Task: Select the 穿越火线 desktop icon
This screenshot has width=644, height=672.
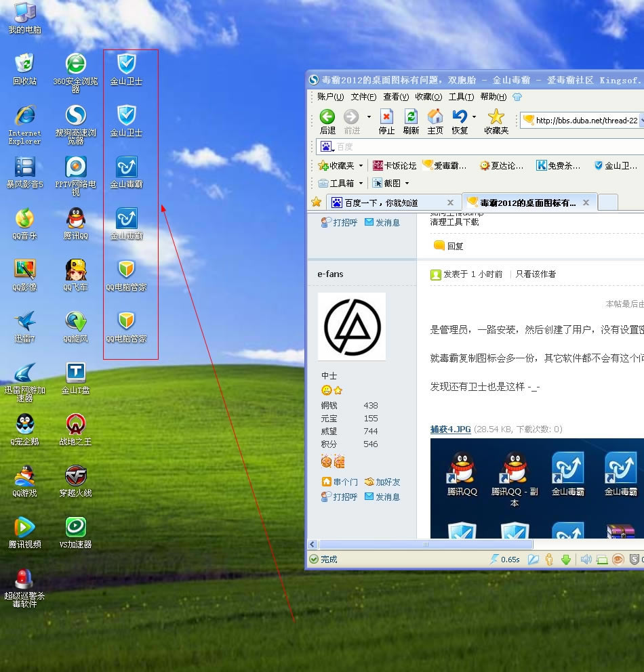Action: [75, 481]
